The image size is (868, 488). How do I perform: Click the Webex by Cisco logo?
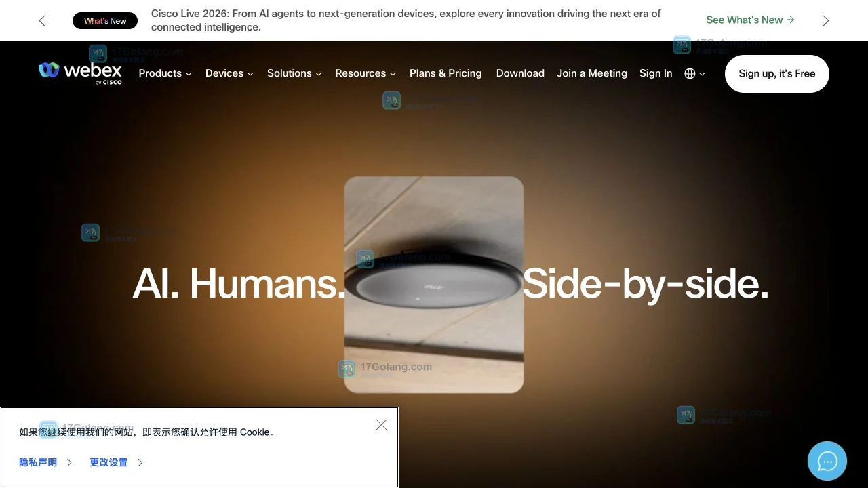(x=80, y=73)
